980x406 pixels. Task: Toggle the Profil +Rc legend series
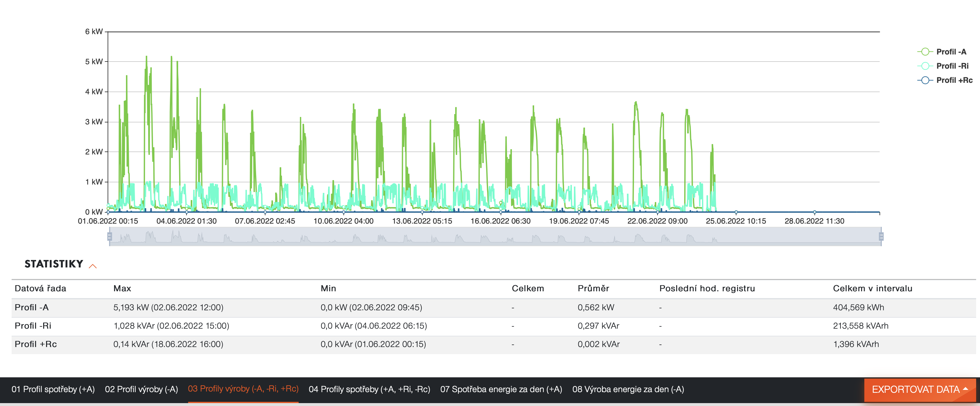(x=945, y=80)
